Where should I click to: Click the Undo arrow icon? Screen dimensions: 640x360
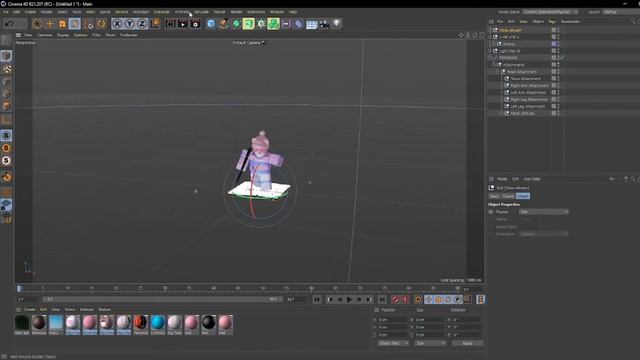(9, 24)
